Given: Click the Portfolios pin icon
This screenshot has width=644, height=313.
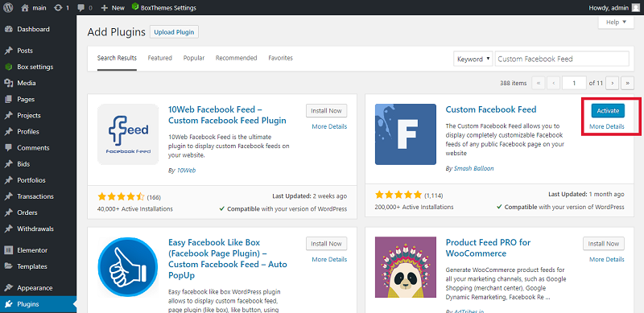Looking at the screenshot, I should 8,180.
